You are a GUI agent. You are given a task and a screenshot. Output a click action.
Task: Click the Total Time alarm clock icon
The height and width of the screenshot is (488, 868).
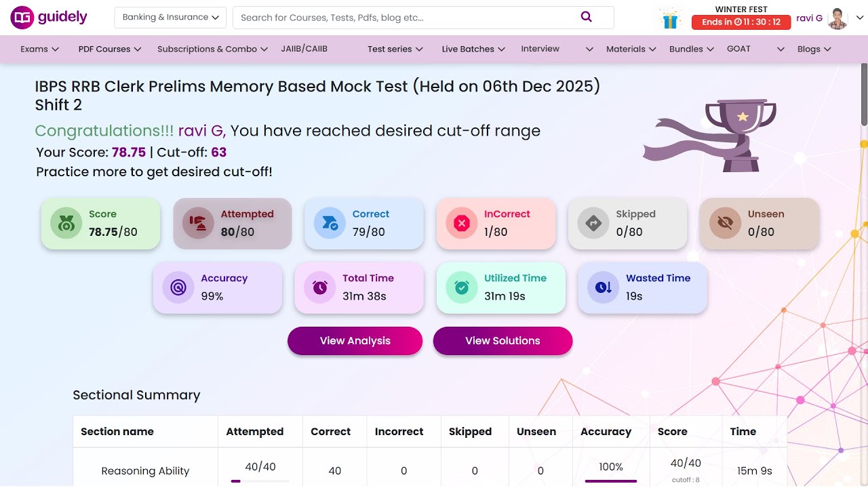pos(320,287)
